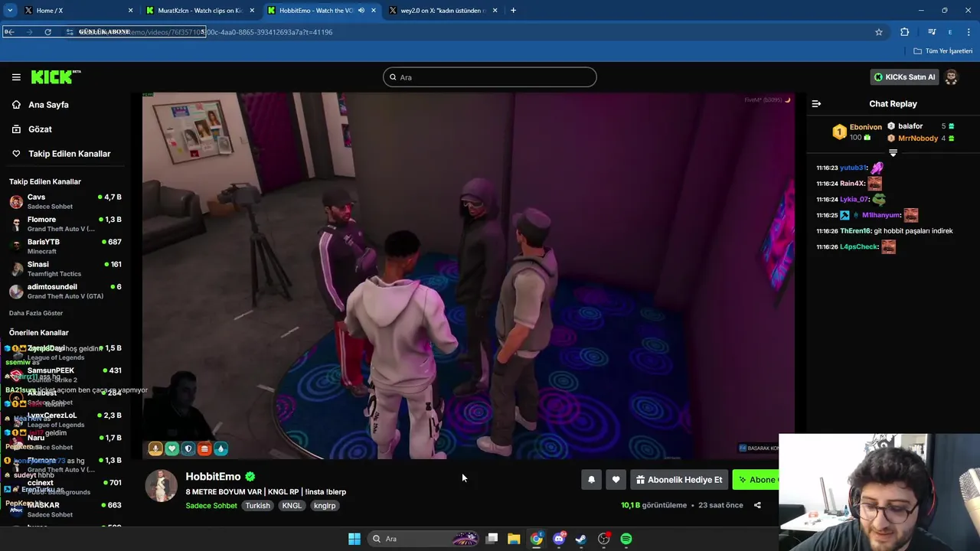
Task: Open the browser extensions puzzle icon
Action: click(905, 32)
